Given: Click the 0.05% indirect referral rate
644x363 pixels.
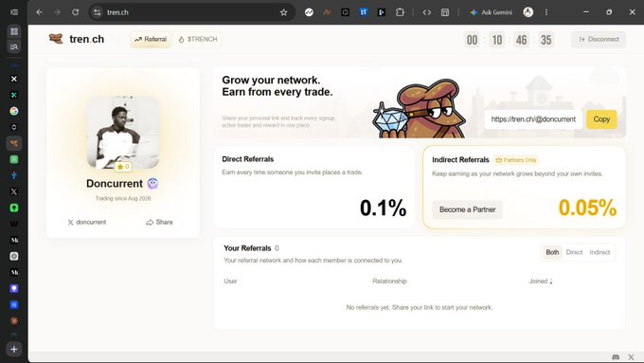Looking at the screenshot, I should 587,208.
